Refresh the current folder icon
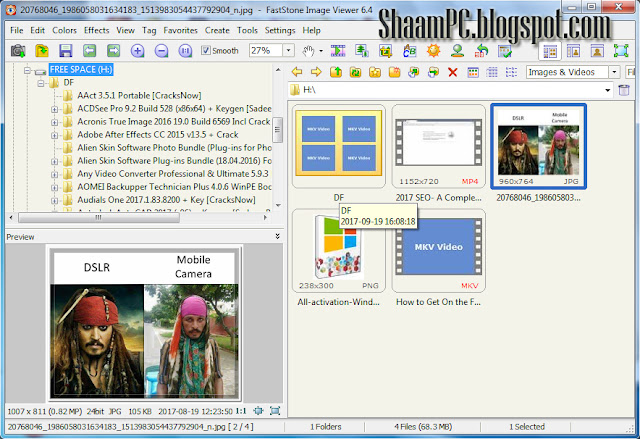 coord(356,72)
